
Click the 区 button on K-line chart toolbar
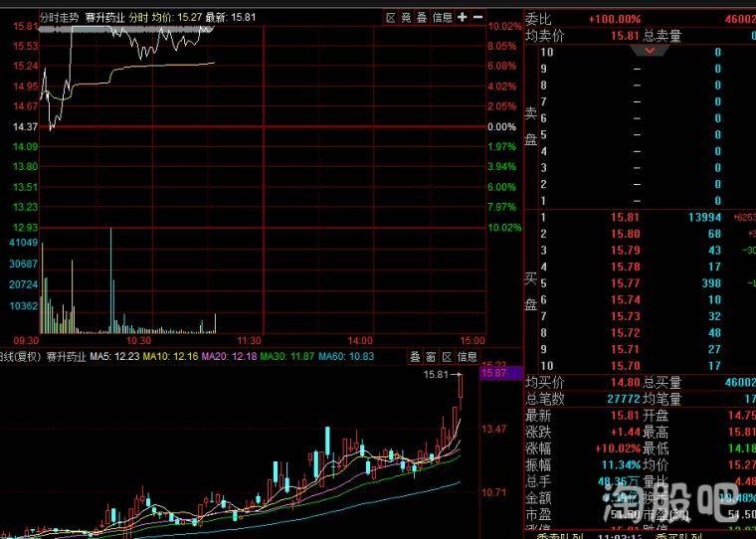tap(447, 357)
